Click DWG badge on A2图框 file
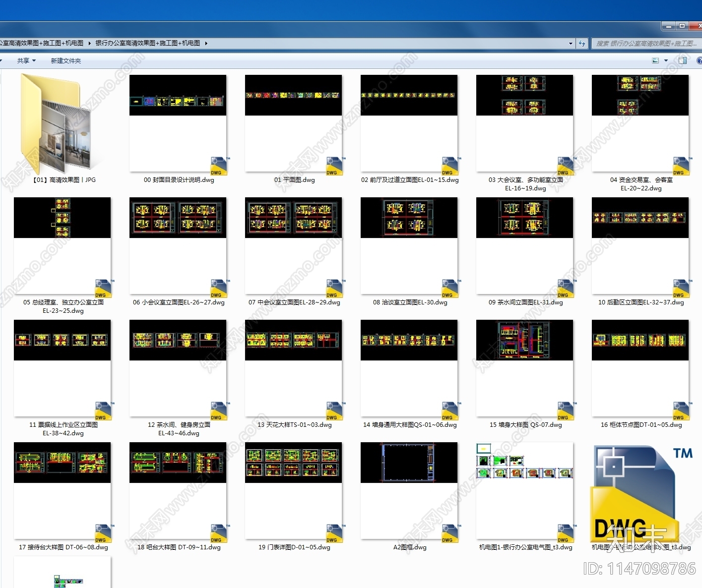Viewport: 702px width, 588px height. [450, 533]
